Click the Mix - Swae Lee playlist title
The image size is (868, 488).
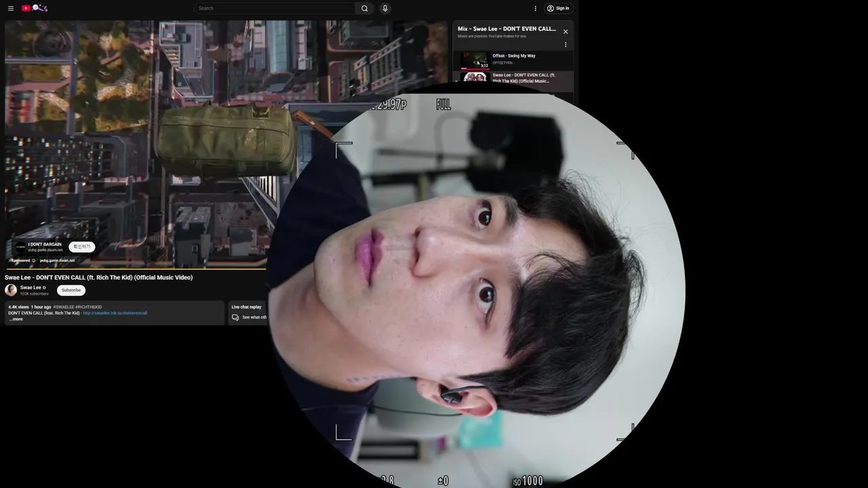point(507,28)
